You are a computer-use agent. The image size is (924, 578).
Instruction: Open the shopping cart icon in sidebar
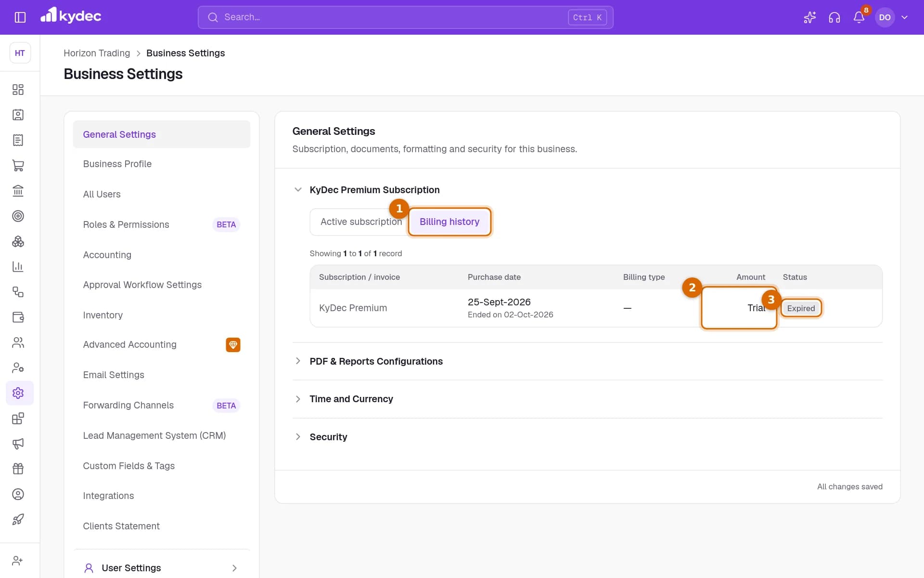18,165
